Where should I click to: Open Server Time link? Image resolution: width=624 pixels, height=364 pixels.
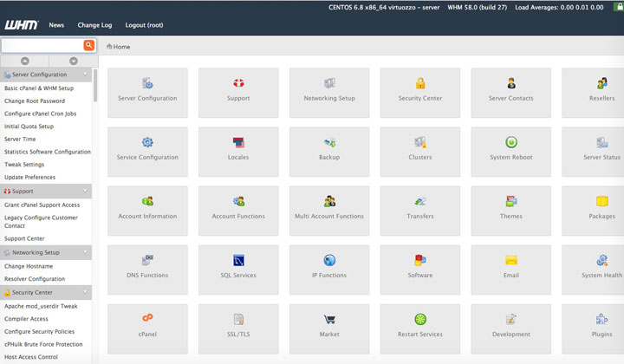click(20, 140)
